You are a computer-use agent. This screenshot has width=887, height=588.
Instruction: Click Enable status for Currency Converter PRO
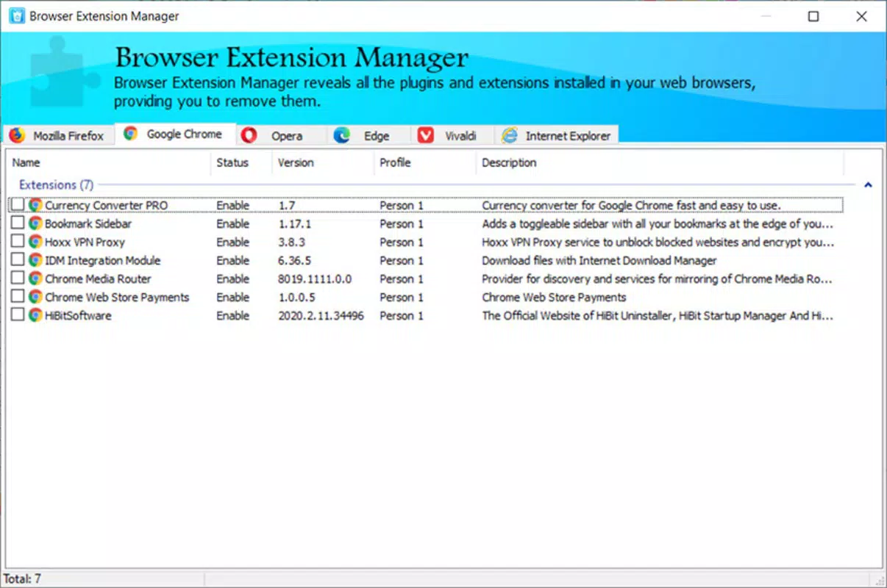coord(232,206)
